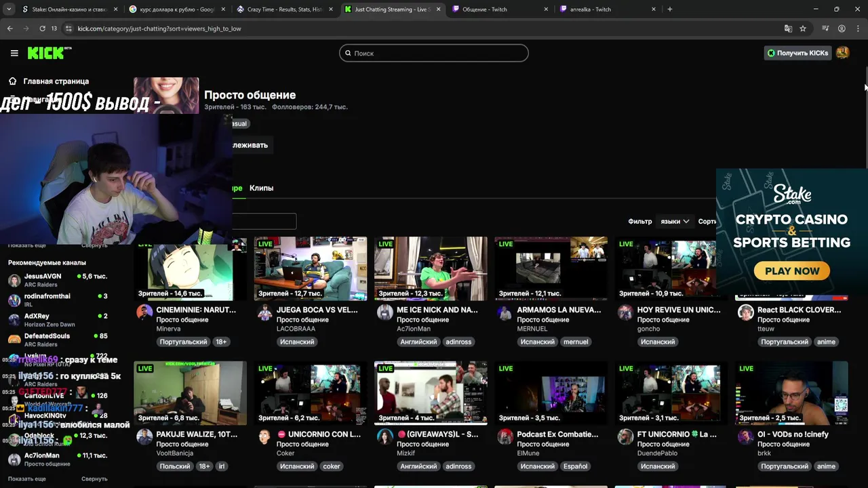Open JUEGA BOCA VS VEL... stream thumbnail
The width and height of the screenshot is (868, 488).
tap(311, 268)
